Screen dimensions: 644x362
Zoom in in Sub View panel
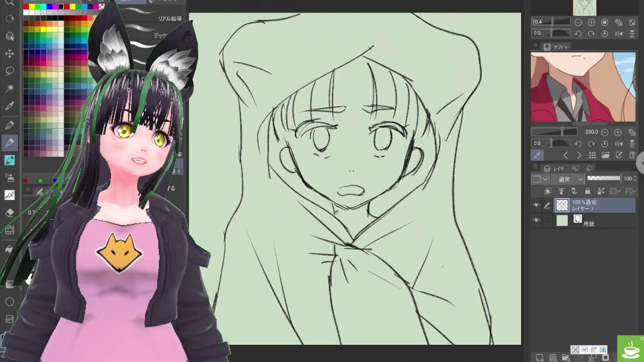point(618,132)
